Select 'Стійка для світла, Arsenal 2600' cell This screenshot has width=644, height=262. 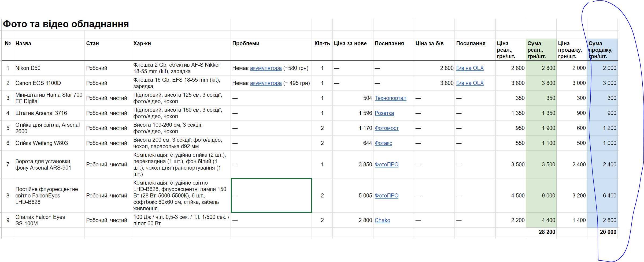tap(49, 128)
